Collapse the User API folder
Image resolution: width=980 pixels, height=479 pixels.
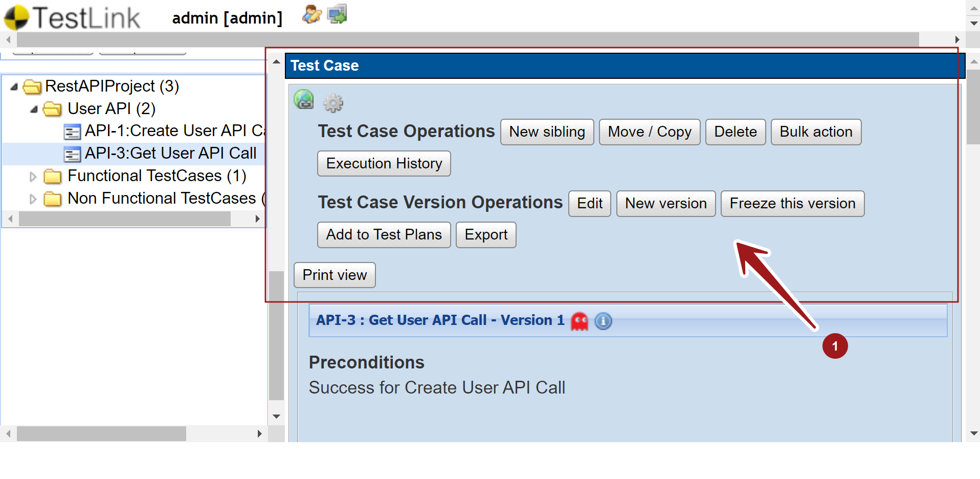(x=34, y=110)
